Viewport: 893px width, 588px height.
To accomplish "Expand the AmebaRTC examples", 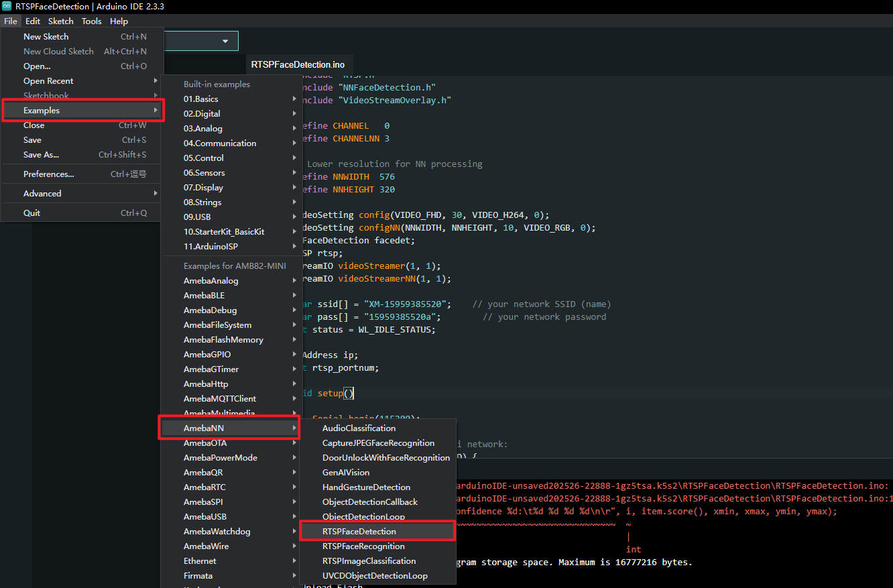I will (231, 487).
